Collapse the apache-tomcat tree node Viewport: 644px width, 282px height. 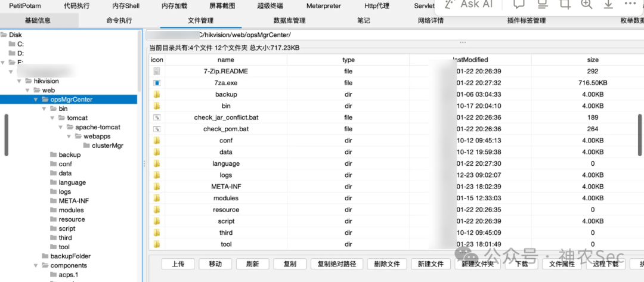pos(60,127)
